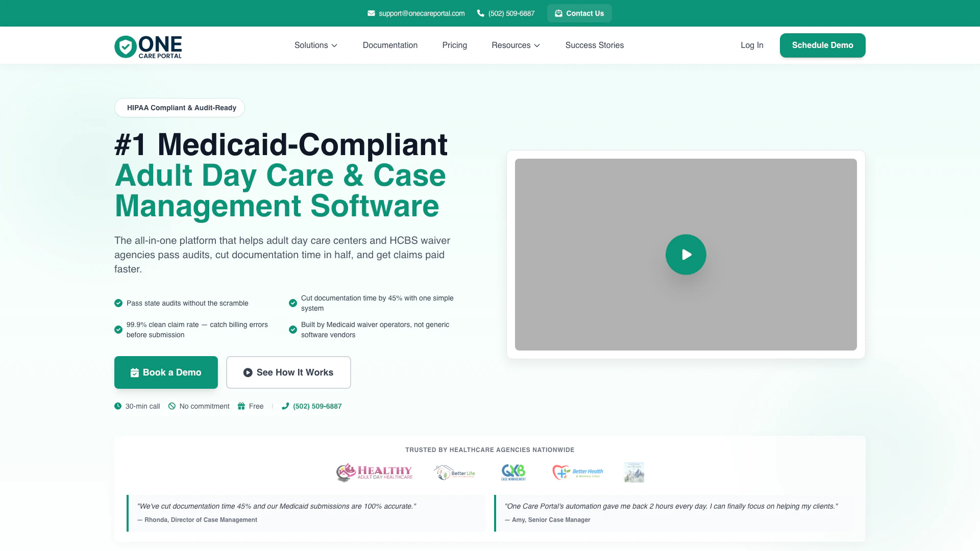Click the One Care Portal shield logo
Image resolution: width=980 pixels, height=551 pixels.
[x=125, y=46]
